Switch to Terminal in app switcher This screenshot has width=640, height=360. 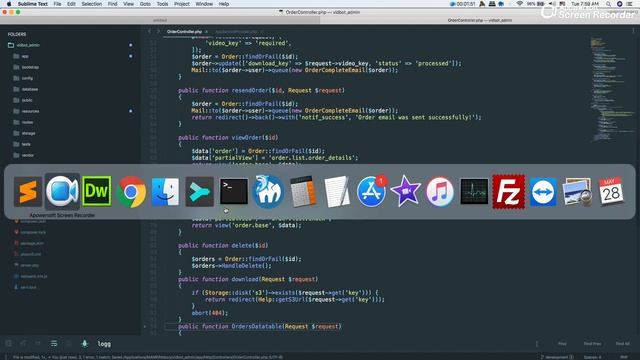(x=233, y=191)
